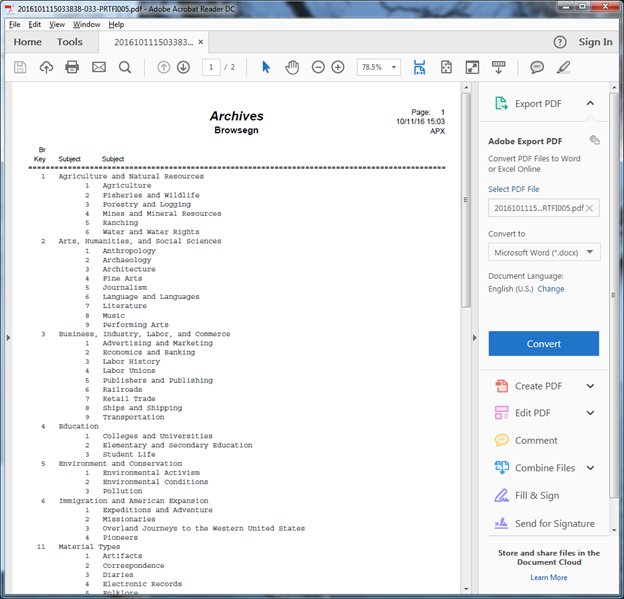Click the upload to cloud icon
This screenshot has height=599, width=624.
[46, 67]
